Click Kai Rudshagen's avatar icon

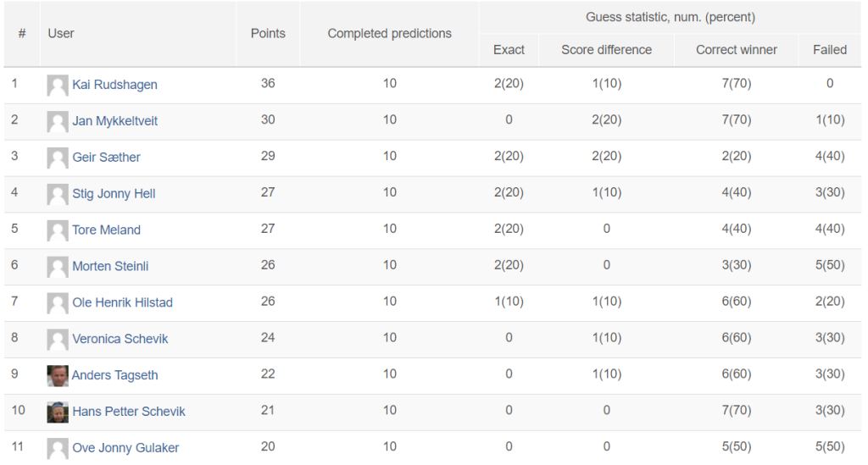click(58, 86)
